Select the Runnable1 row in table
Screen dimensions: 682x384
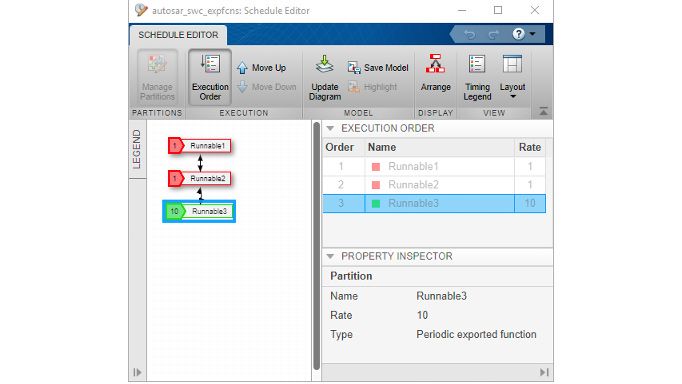434,167
